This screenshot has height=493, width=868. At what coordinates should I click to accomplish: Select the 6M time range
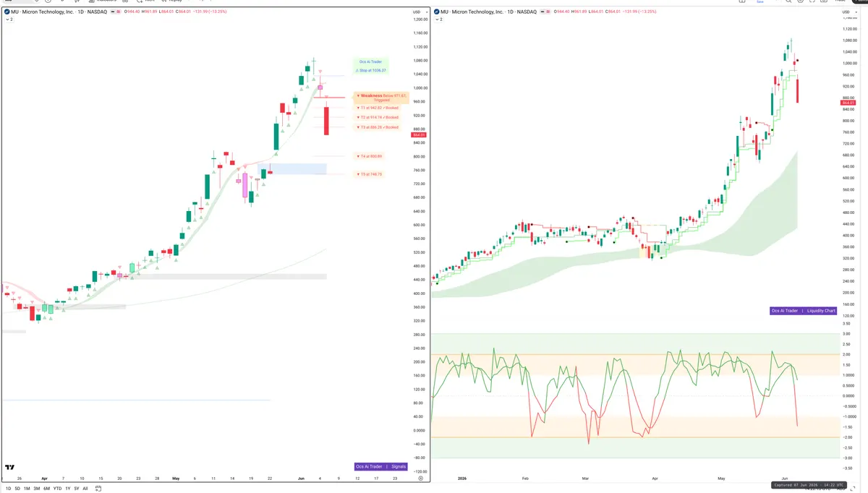(47, 489)
